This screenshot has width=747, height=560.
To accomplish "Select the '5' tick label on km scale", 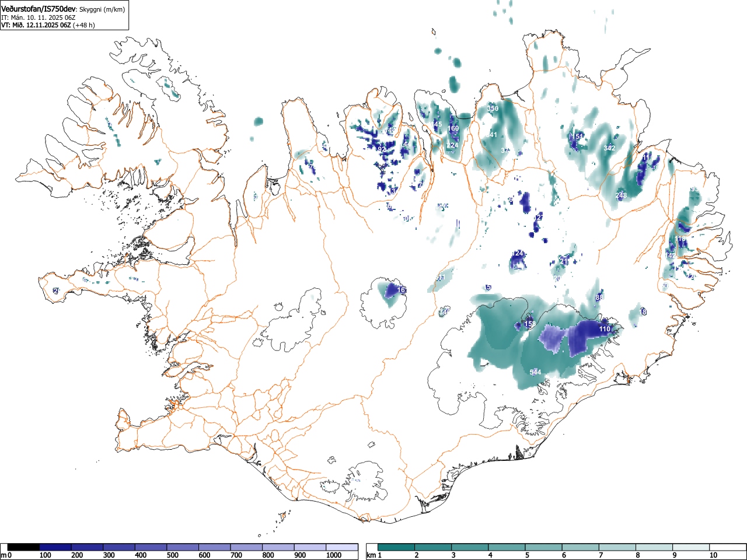I will click(x=527, y=555).
